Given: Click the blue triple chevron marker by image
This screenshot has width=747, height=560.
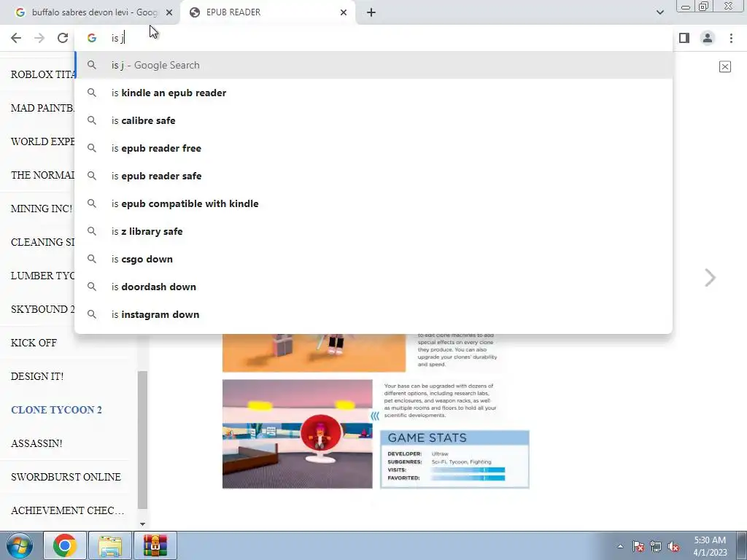Looking at the screenshot, I should pyautogui.click(x=375, y=416).
